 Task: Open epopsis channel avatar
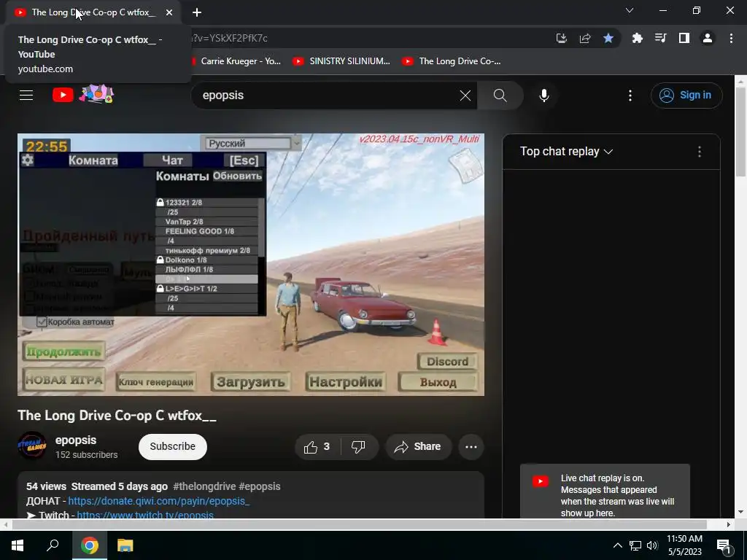(32, 446)
